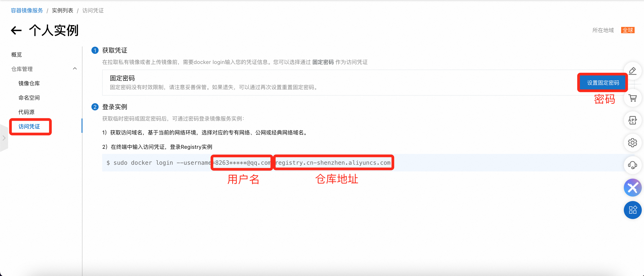Click the customer service headset icon
Image resolution: width=644 pixels, height=276 pixels.
632,165
